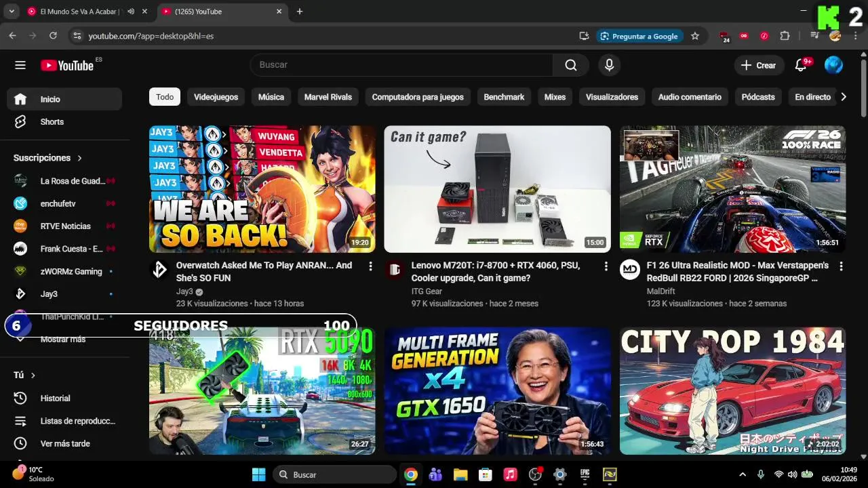The height and width of the screenshot is (488, 868).
Task: Click Mostrar más in subscriptions
Action: [x=64, y=339]
